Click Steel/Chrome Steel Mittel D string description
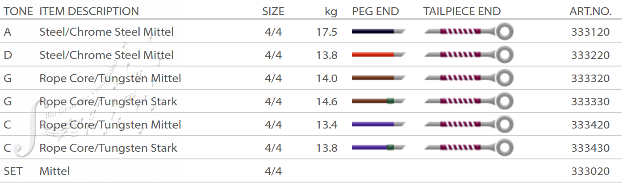The height and width of the screenshot is (183, 644). [x=107, y=55]
